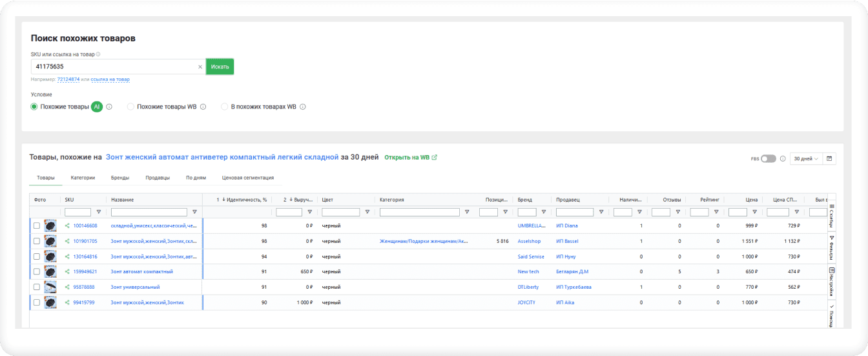This screenshot has height=356, width=868.
Task: Sort by the Идентичность, % column header
Action: point(242,200)
